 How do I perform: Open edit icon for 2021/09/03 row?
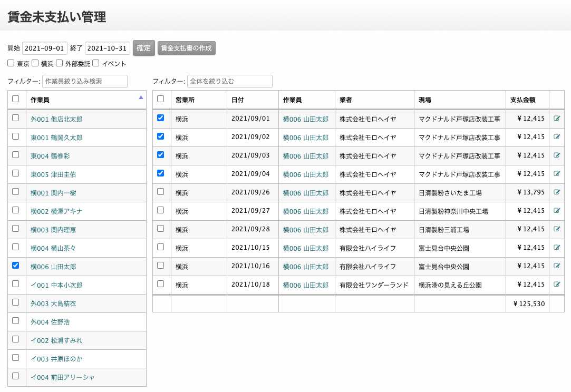point(557,155)
